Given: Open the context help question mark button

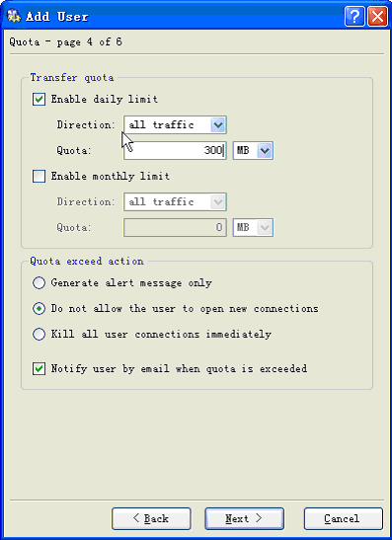Looking at the screenshot, I should tap(354, 16).
